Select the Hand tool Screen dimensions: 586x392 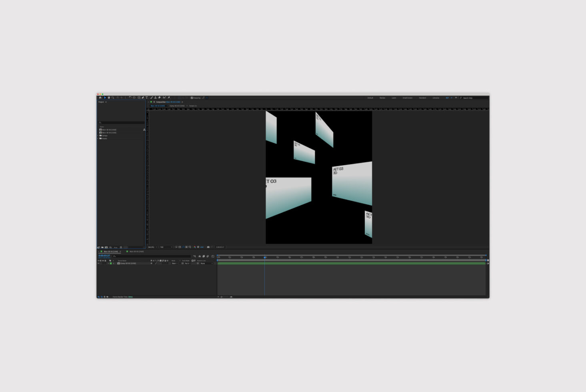pyautogui.click(x=109, y=98)
